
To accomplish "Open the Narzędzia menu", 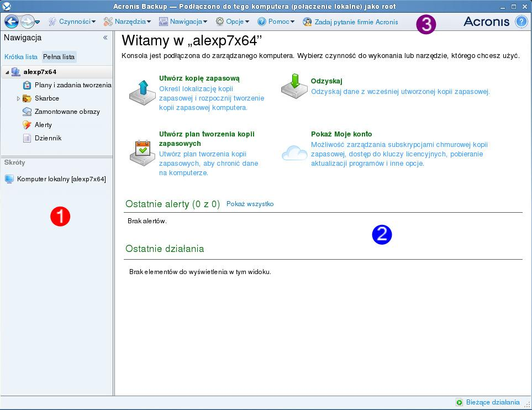I will 133,22.
